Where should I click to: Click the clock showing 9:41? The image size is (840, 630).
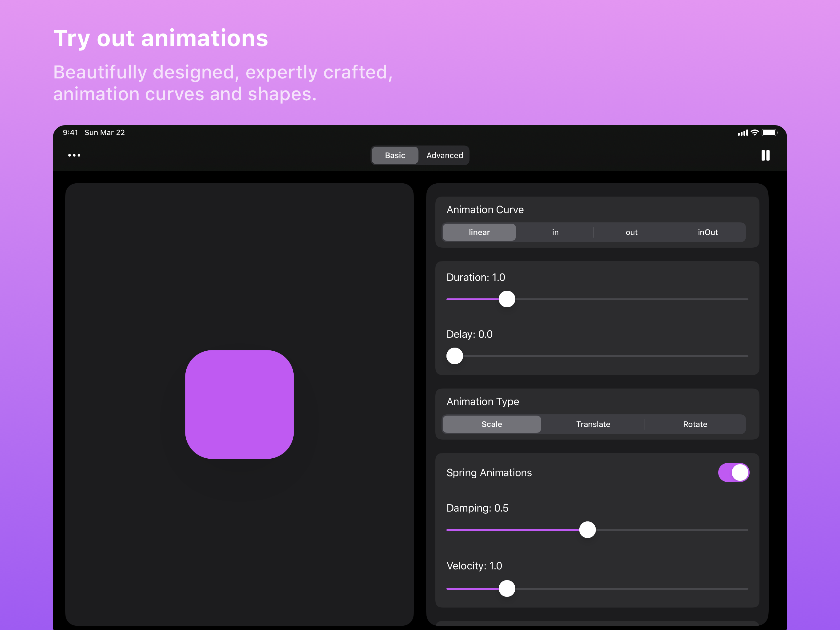click(70, 132)
